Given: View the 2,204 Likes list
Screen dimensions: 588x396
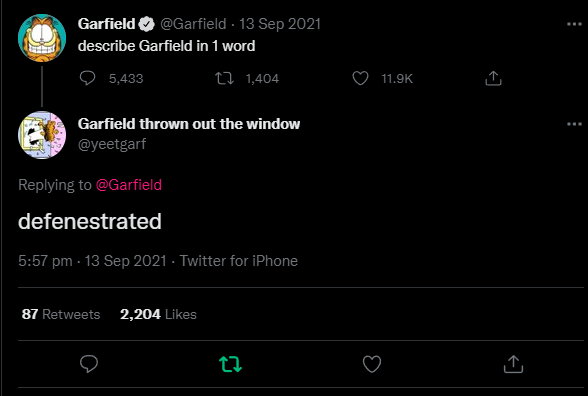Looking at the screenshot, I should pos(158,314).
